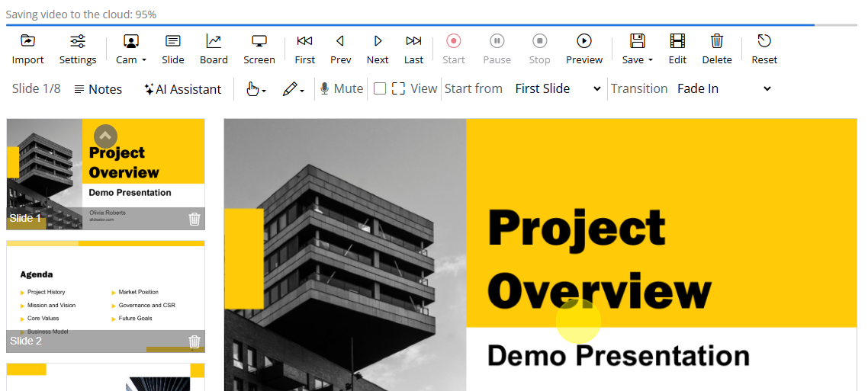This screenshot has width=868, height=391.
Task: Click the Project Overview title on main slide
Action: [599, 258]
